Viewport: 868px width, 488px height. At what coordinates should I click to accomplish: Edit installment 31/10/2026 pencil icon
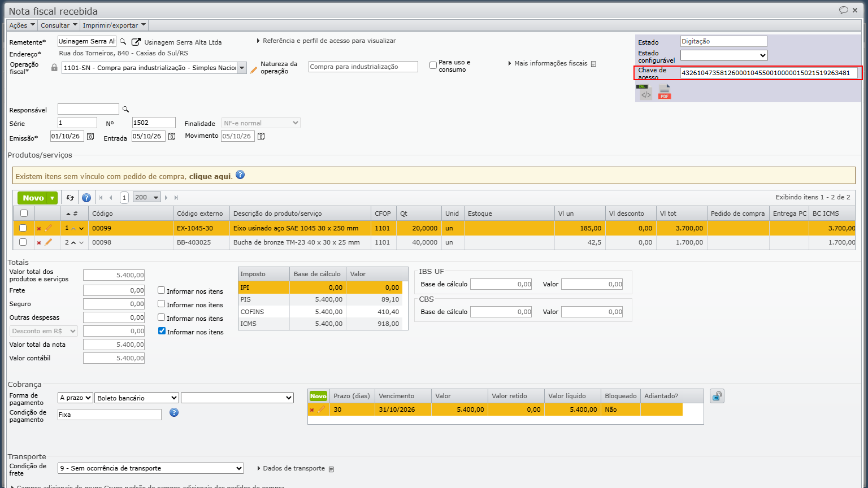pos(321,409)
